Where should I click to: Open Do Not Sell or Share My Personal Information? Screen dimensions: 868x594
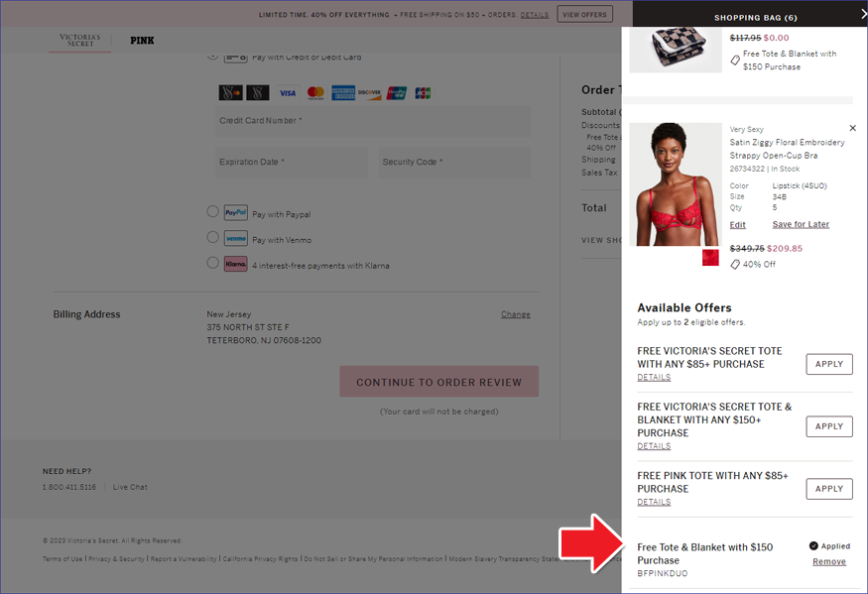(x=373, y=559)
